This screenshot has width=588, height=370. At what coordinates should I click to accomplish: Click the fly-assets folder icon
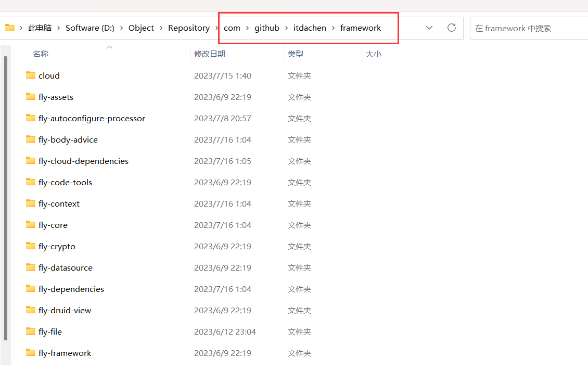coord(30,97)
